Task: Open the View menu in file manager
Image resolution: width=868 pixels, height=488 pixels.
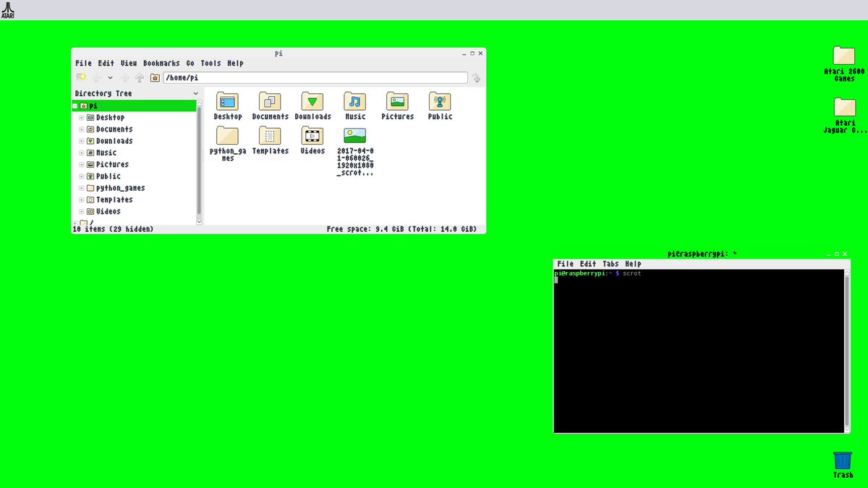Action: tap(129, 63)
